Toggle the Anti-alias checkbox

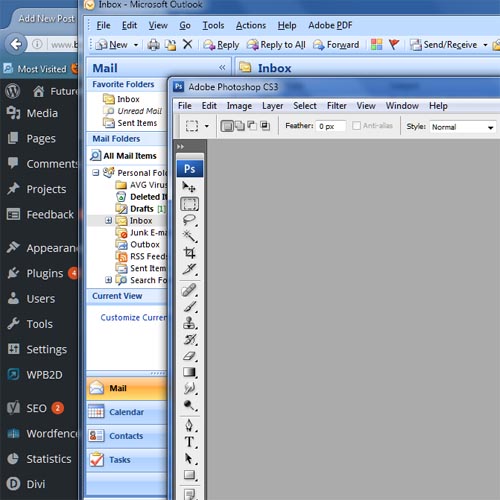coord(356,125)
